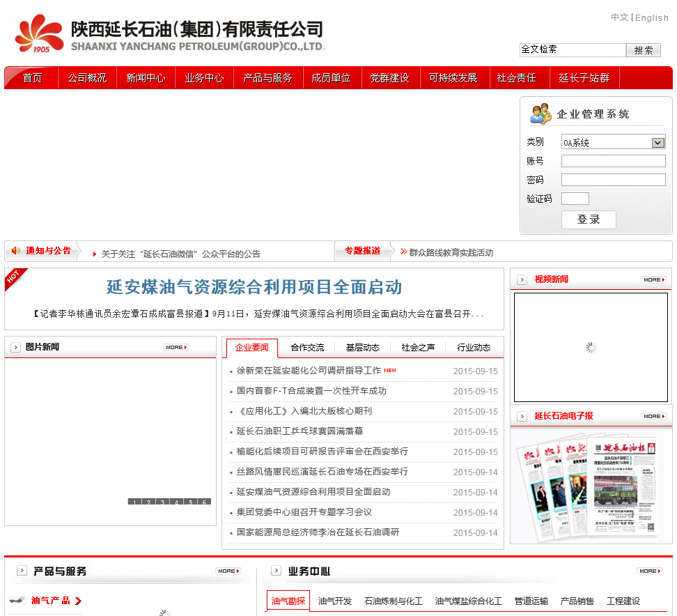Open the 延安煤油气资源综合利用项目全面启动 headline
Viewport: 677px width, 616px height.
(254, 287)
